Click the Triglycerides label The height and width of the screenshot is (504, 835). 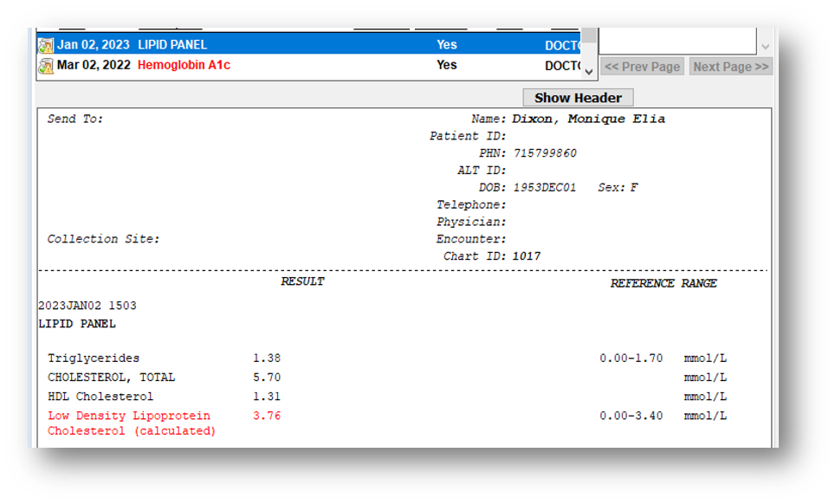click(x=94, y=359)
